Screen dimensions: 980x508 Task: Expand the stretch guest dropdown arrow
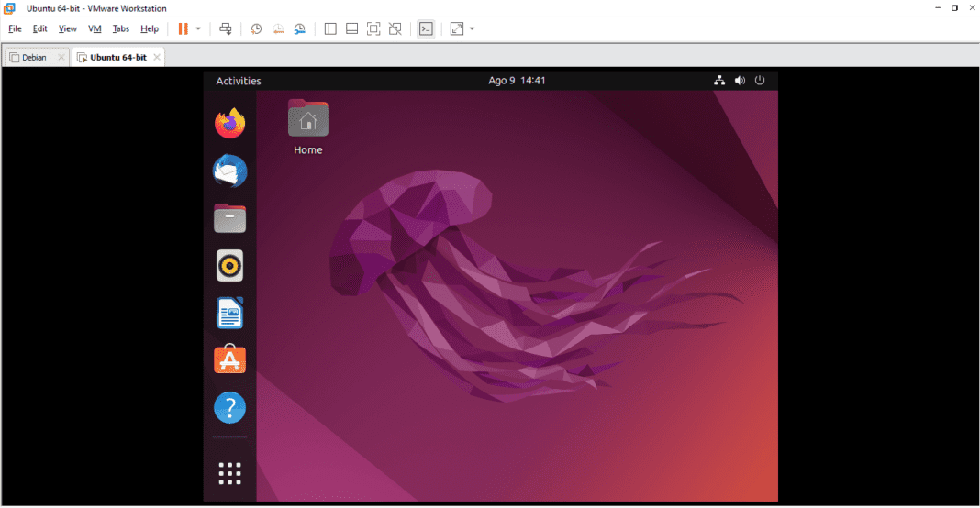point(472,28)
